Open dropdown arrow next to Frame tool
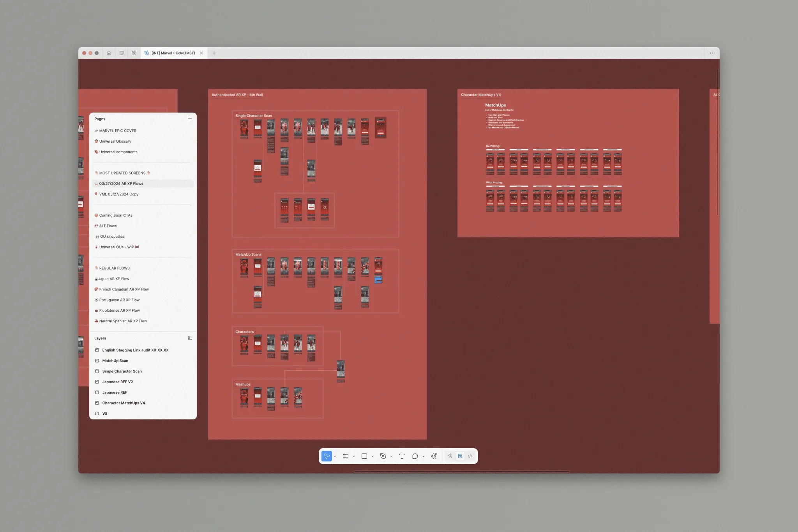 click(354, 456)
